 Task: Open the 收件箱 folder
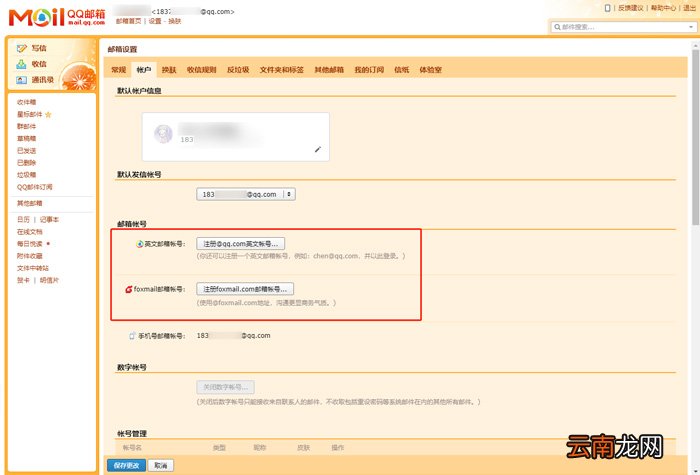26,103
